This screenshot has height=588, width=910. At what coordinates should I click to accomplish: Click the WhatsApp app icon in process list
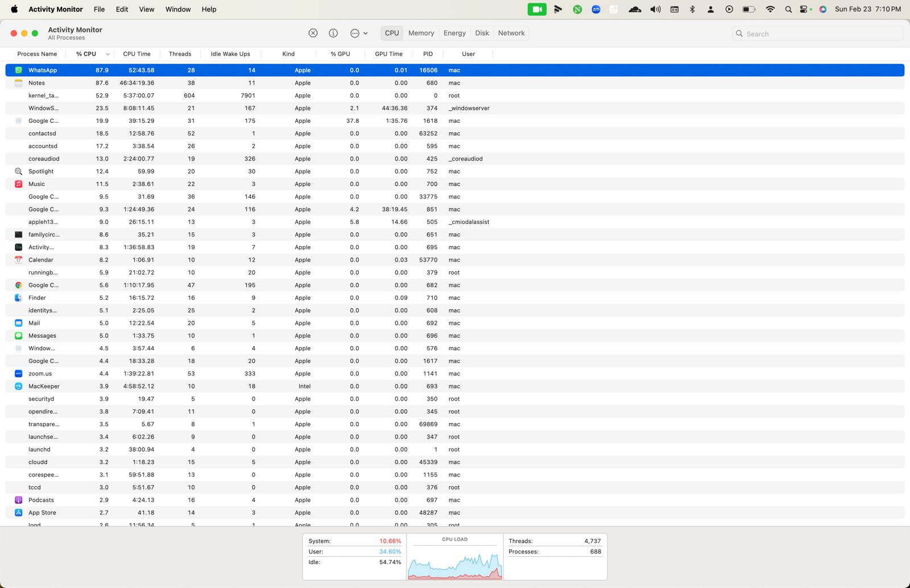18,70
